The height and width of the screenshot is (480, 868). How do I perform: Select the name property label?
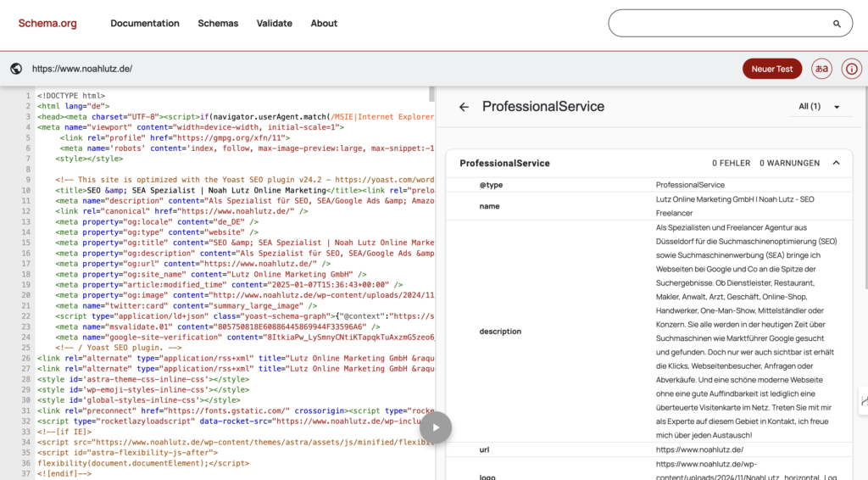pos(489,206)
